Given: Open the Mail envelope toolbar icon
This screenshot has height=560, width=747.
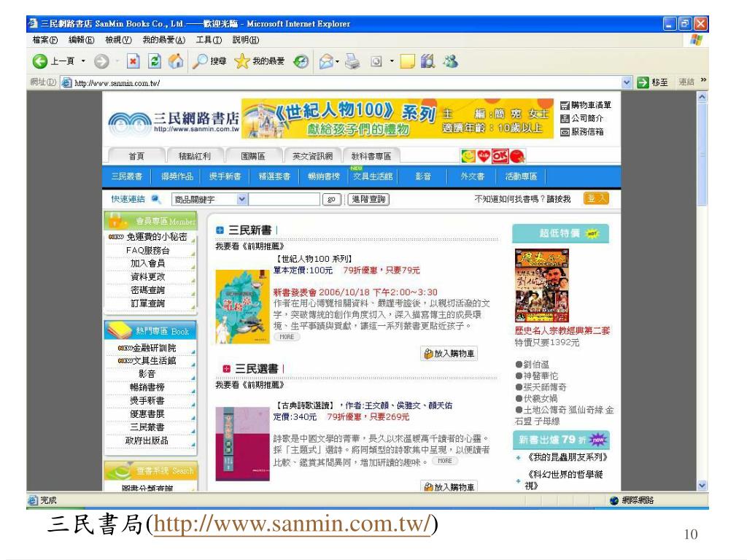Looking at the screenshot, I should pyautogui.click(x=326, y=61).
